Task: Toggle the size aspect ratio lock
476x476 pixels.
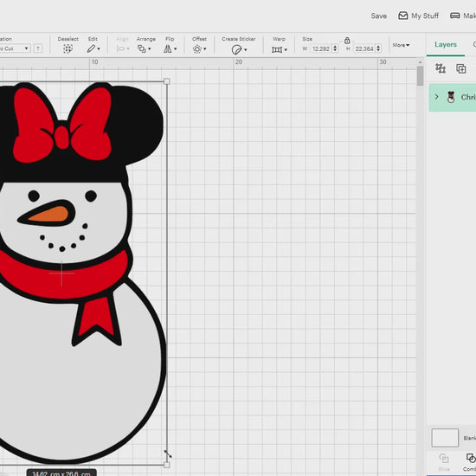Action: coord(347,40)
